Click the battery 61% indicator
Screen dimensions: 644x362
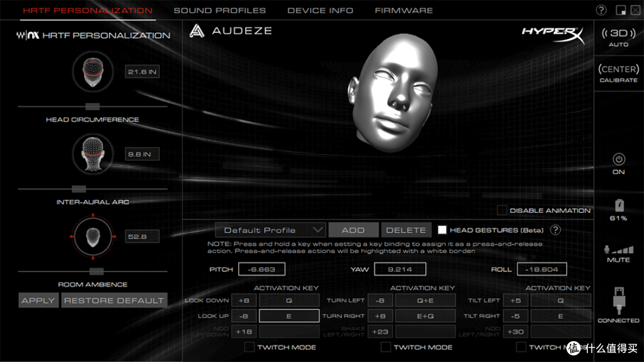(618, 210)
